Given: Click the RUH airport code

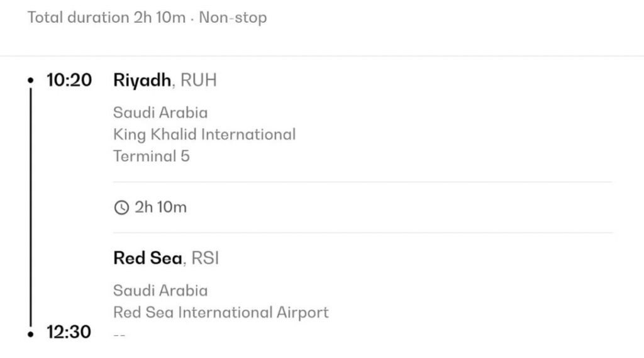Looking at the screenshot, I should click(199, 81).
